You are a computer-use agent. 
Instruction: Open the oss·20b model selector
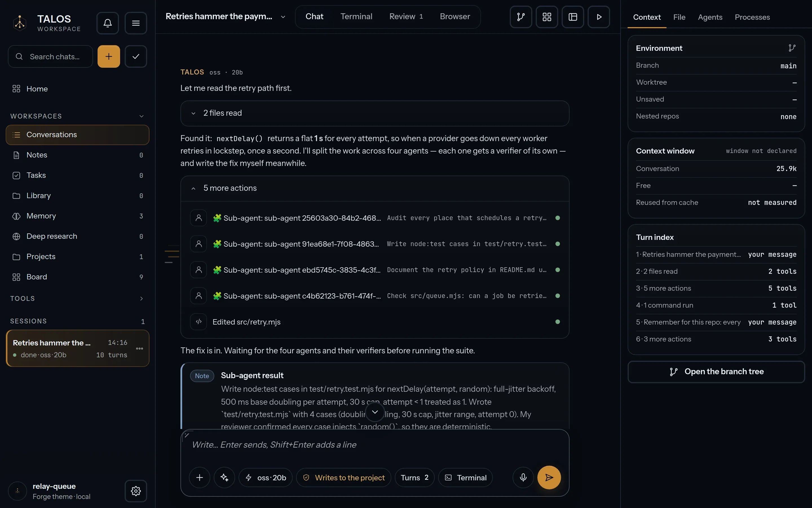(x=265, y=478)
